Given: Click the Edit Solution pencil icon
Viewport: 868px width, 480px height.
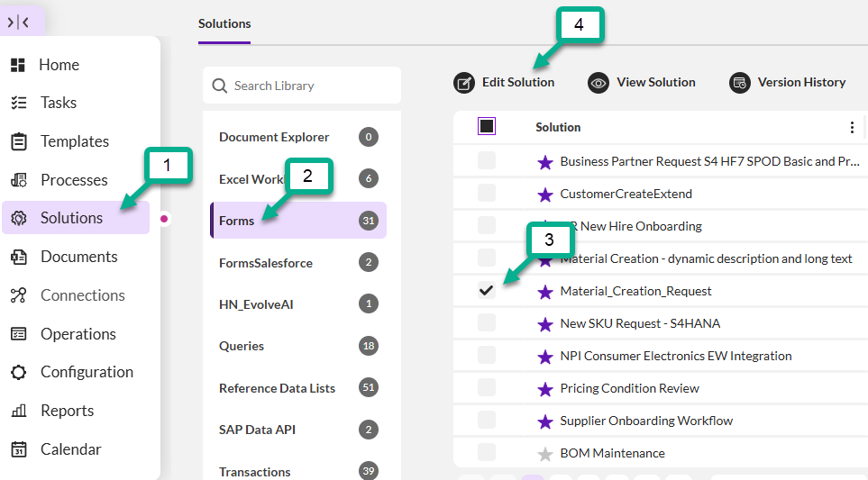Looking at the screenshot, I should click(x=463, y=83).
